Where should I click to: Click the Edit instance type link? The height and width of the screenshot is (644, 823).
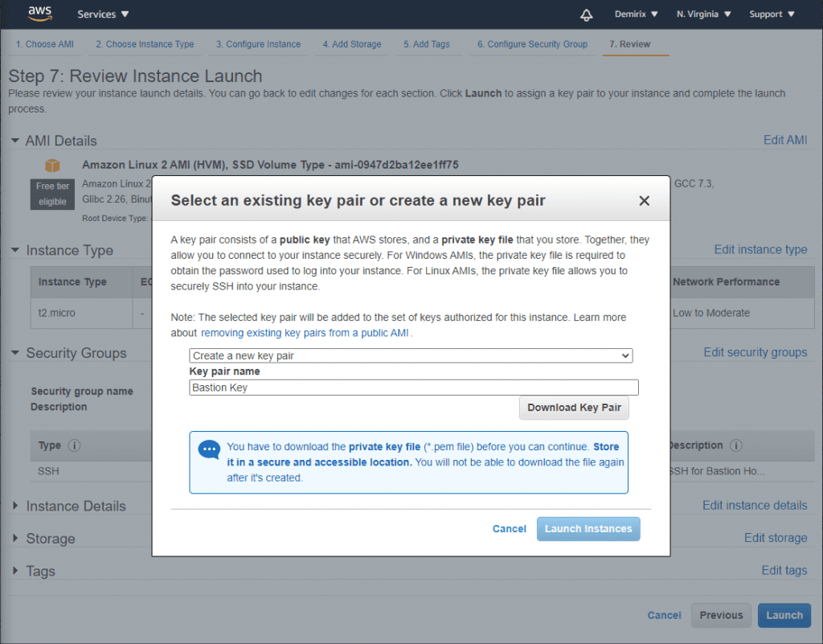coord(760,249)
